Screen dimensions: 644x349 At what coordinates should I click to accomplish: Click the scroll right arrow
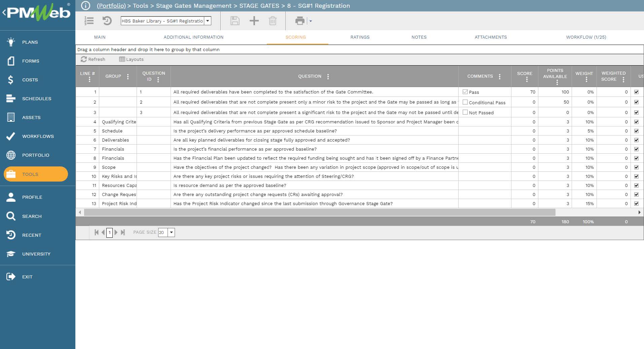(639, 212)
